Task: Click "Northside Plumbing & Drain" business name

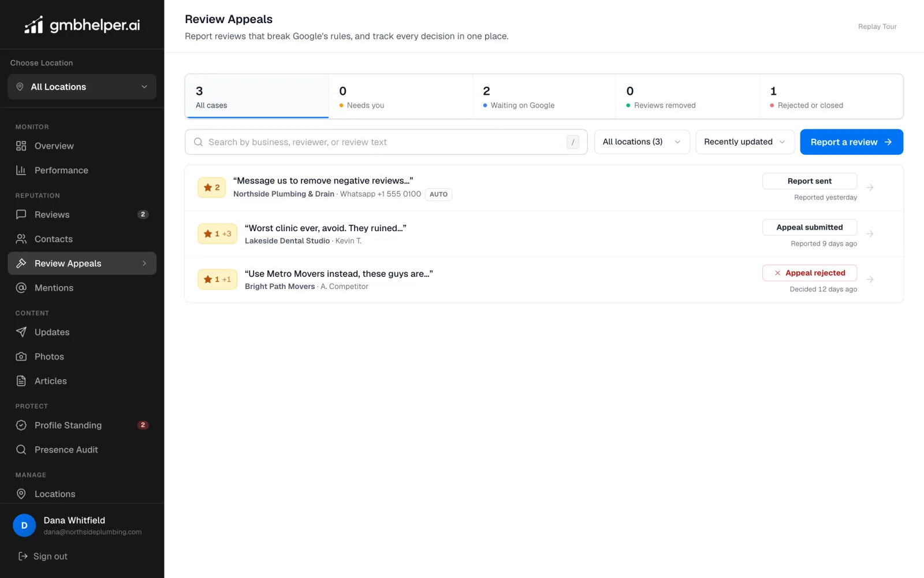Action: pyautogui.click(x=284, y=194)
